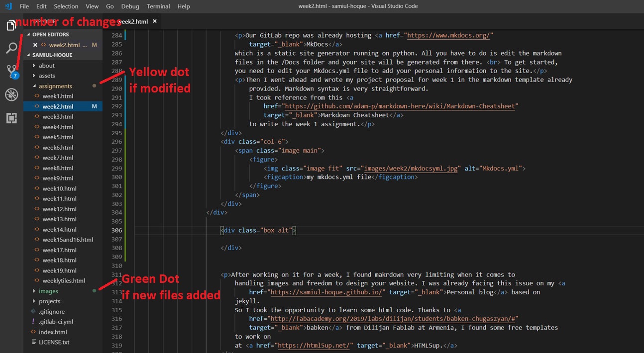
Task: Open the Search view icon
Action: [x=11, y=48]
